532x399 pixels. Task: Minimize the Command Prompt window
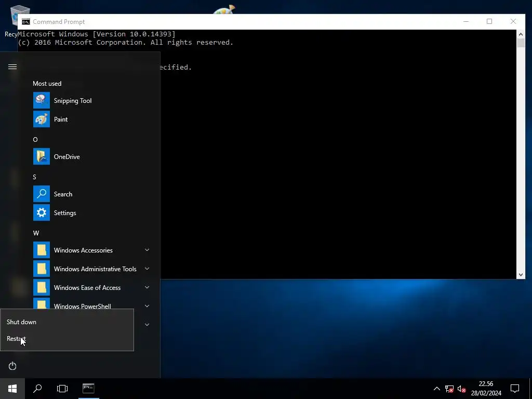466,21
